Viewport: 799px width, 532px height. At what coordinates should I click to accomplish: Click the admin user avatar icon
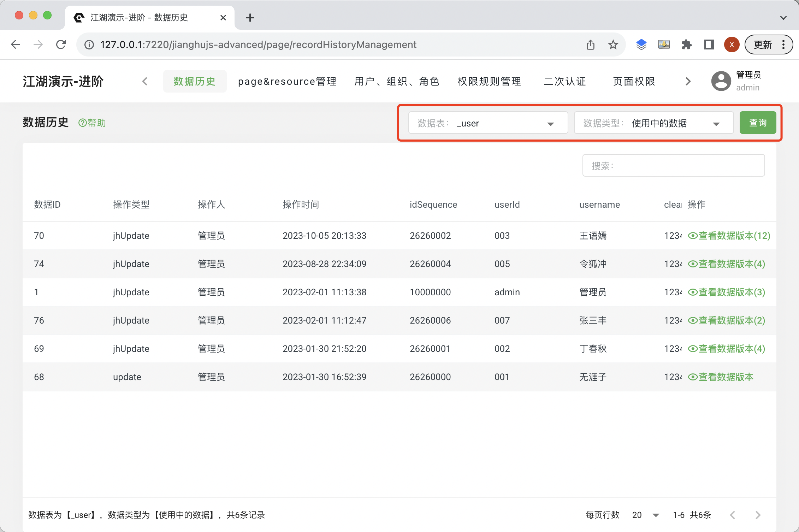721,81
